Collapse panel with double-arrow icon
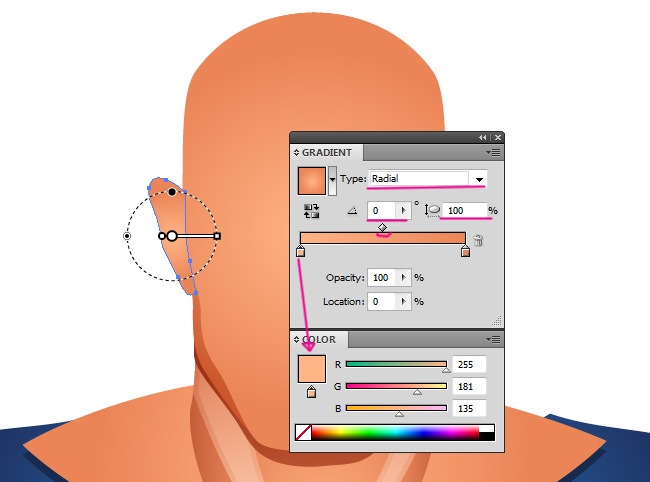The width and height of the screenshot is (650, 482). (x=483, y=137)
